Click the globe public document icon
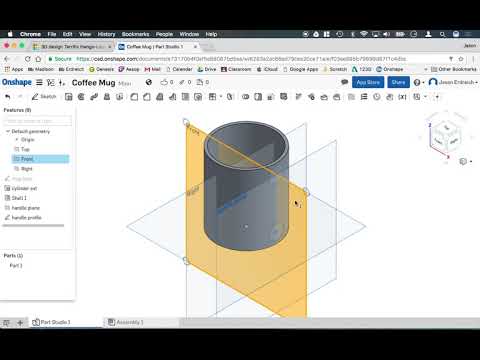Image resolution: width=480 pixels, height=360 pixels. coord(149,82)
